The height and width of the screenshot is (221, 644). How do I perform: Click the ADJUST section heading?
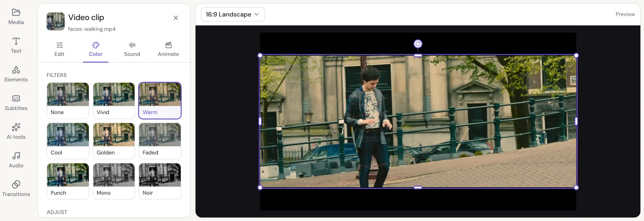pos(57,212)
